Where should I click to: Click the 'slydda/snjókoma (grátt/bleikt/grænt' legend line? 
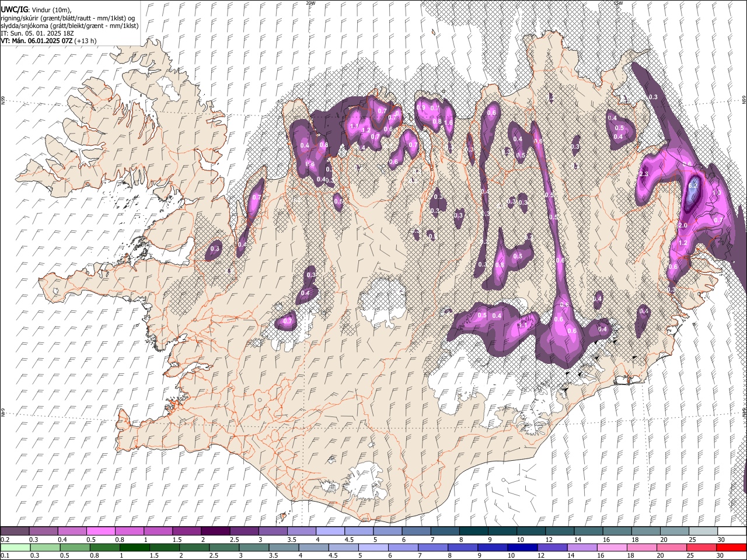pos(69,26)
